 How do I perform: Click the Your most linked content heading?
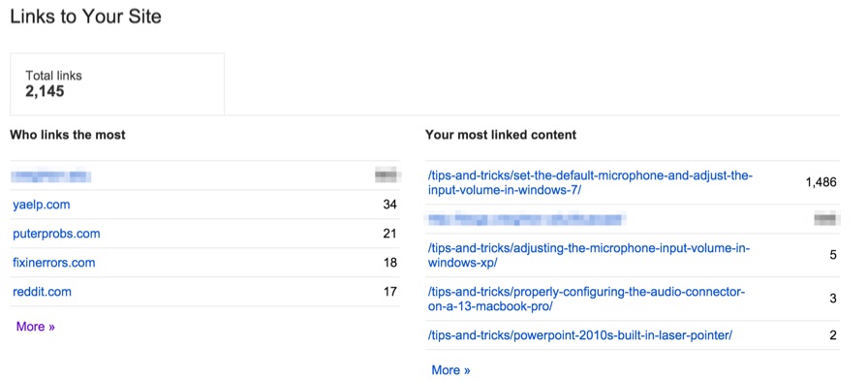click(501, 135)
